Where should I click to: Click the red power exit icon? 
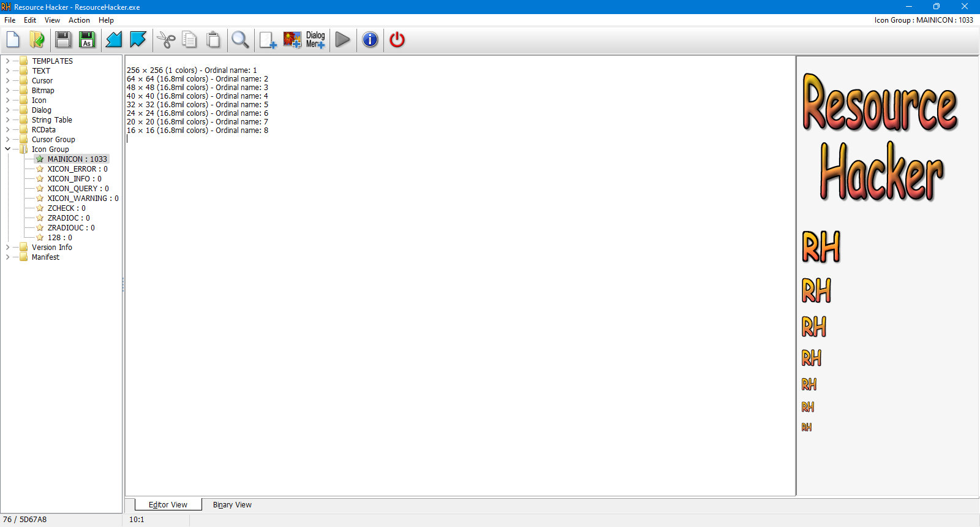click(397, 40)
